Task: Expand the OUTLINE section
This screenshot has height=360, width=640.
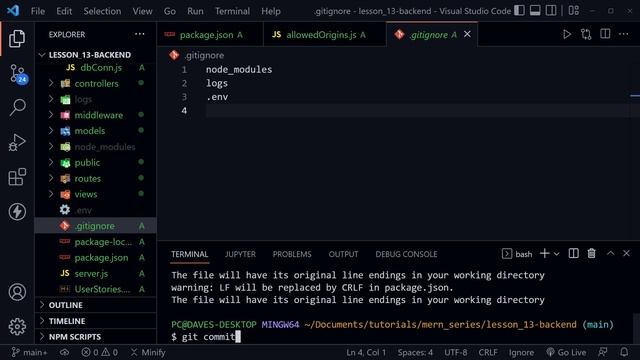Action: click(x=96, y=305)
